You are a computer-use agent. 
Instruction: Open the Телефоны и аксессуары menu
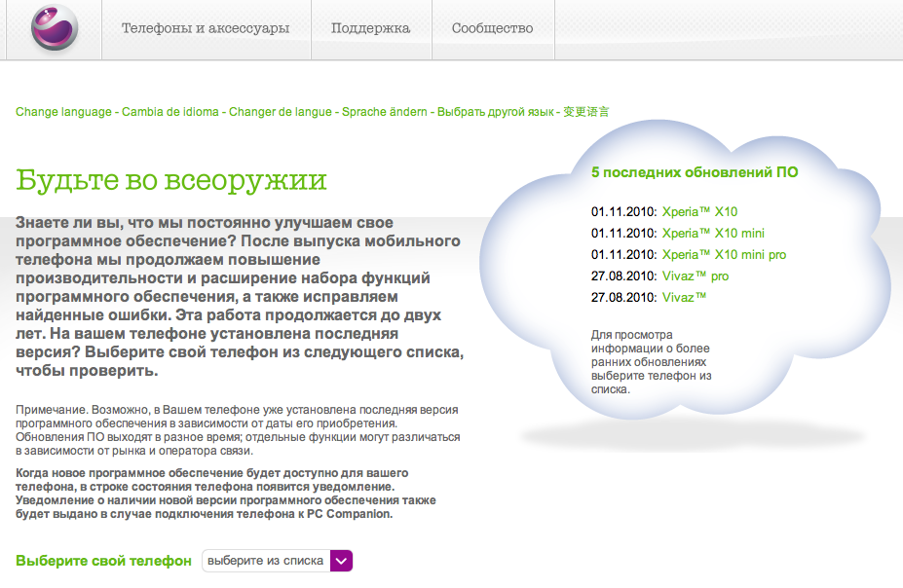206,28
